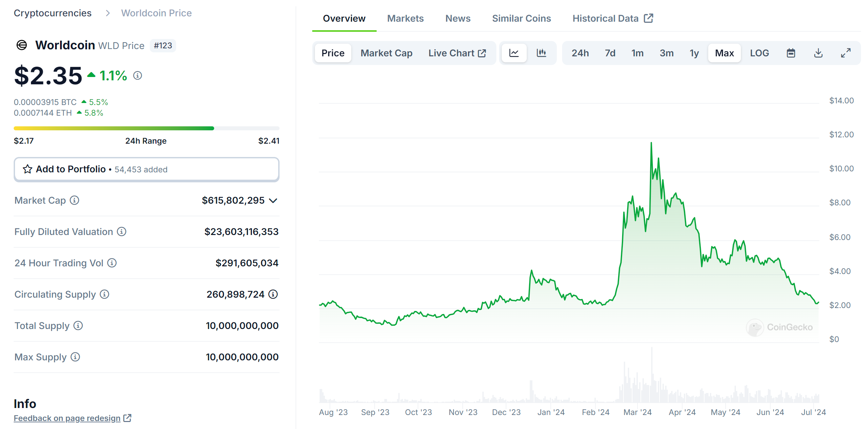Set chart range to 3m
Screen dimensions: 868x429
[667, 53]
